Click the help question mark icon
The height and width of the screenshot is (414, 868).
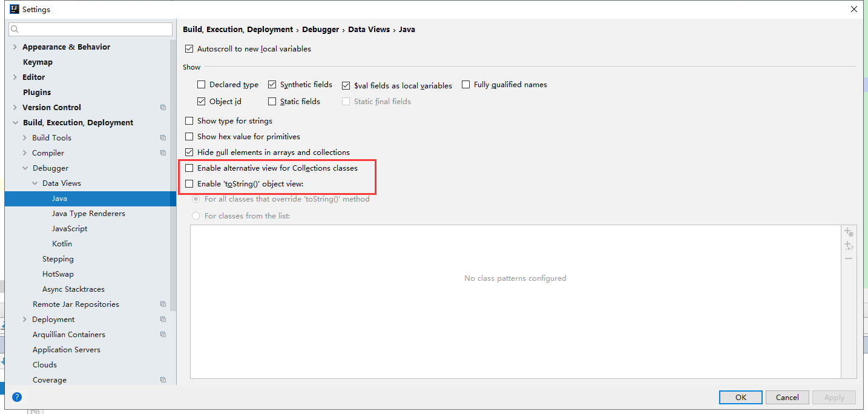[x=17, y=397]
